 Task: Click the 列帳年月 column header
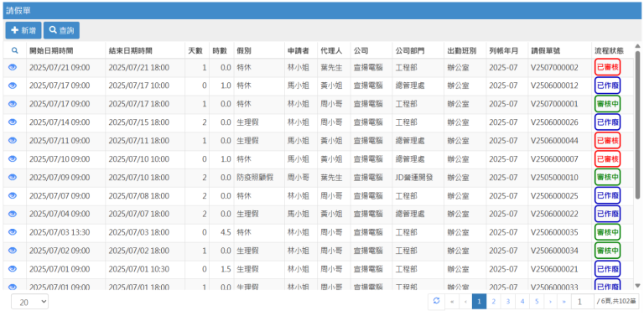pos(503,51)
